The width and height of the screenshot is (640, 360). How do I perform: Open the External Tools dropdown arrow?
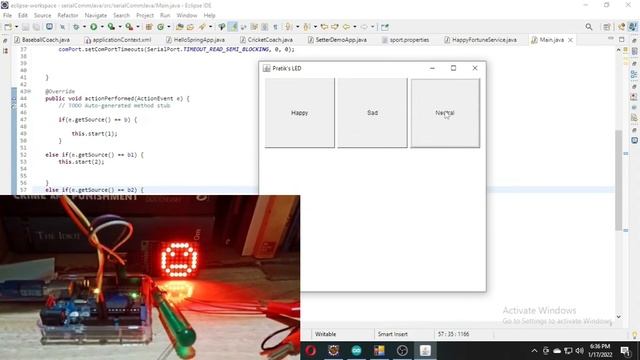pos(138,27)
